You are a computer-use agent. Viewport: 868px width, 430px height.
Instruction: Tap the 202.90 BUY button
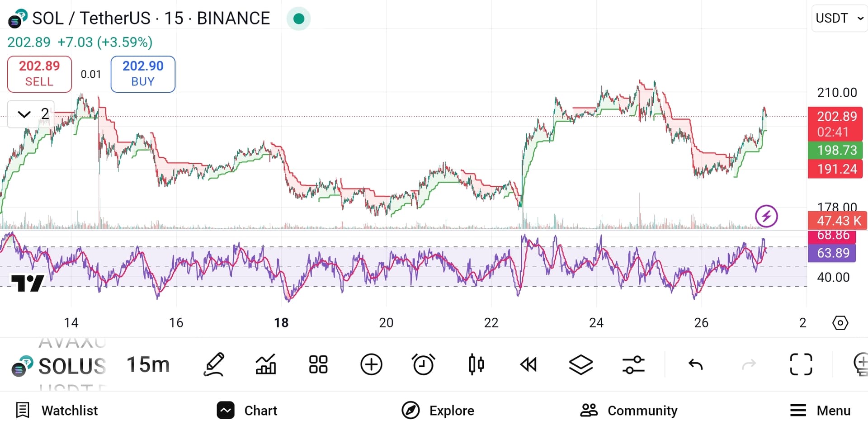143,74
